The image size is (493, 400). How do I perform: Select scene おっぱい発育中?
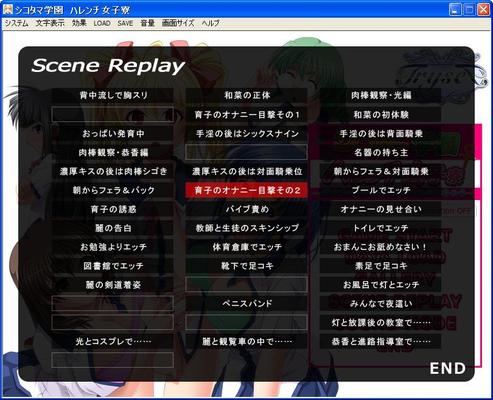113,134
